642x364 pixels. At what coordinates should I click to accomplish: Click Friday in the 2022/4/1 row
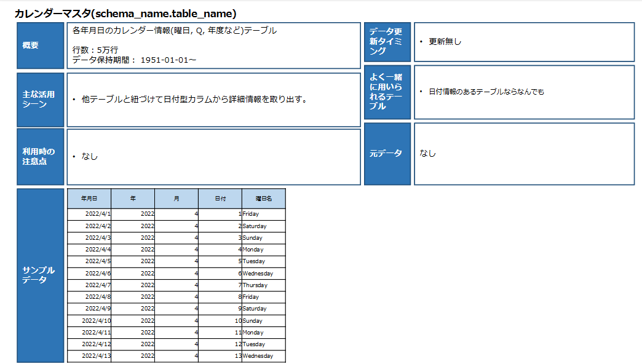coord(264,214)
